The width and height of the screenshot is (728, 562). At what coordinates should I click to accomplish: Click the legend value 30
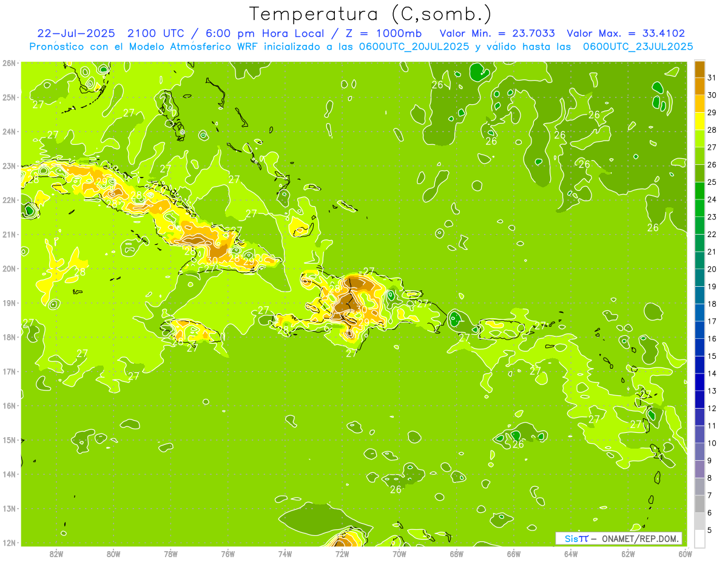pyautogui.click(x=712, y=95)
